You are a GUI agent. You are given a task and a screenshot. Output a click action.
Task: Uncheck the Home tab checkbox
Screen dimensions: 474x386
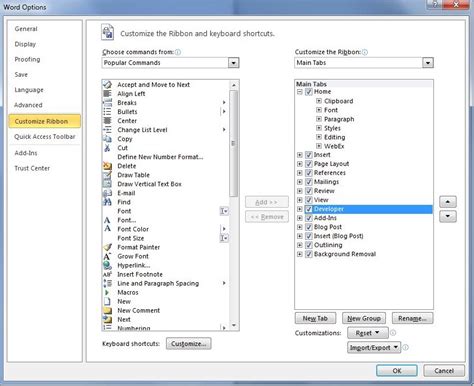pos(309,92)
